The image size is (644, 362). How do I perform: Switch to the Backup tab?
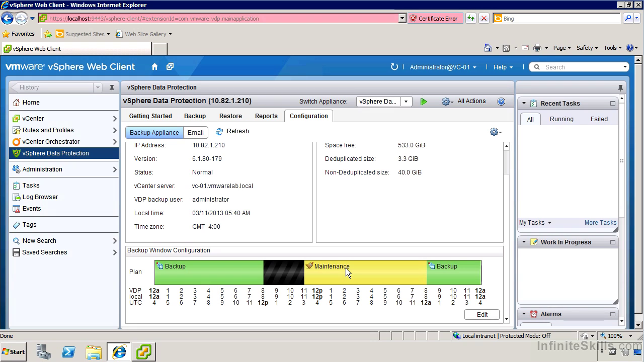(x=195, y=116)
